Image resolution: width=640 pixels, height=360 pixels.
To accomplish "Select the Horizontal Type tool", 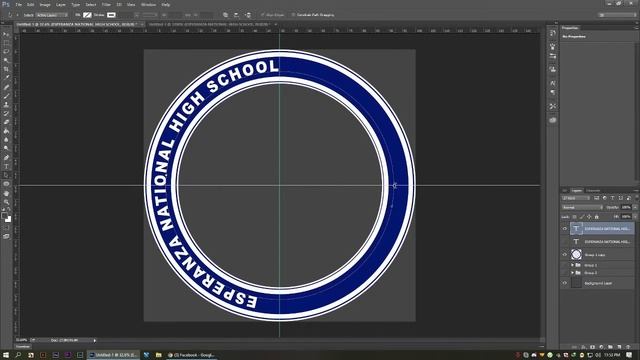I will (x=6, y=166).
